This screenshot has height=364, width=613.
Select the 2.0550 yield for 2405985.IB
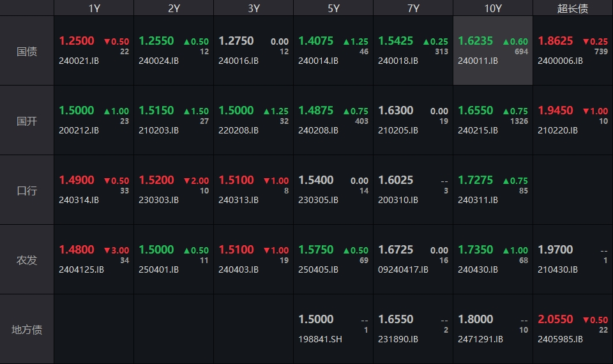point(556,319)
